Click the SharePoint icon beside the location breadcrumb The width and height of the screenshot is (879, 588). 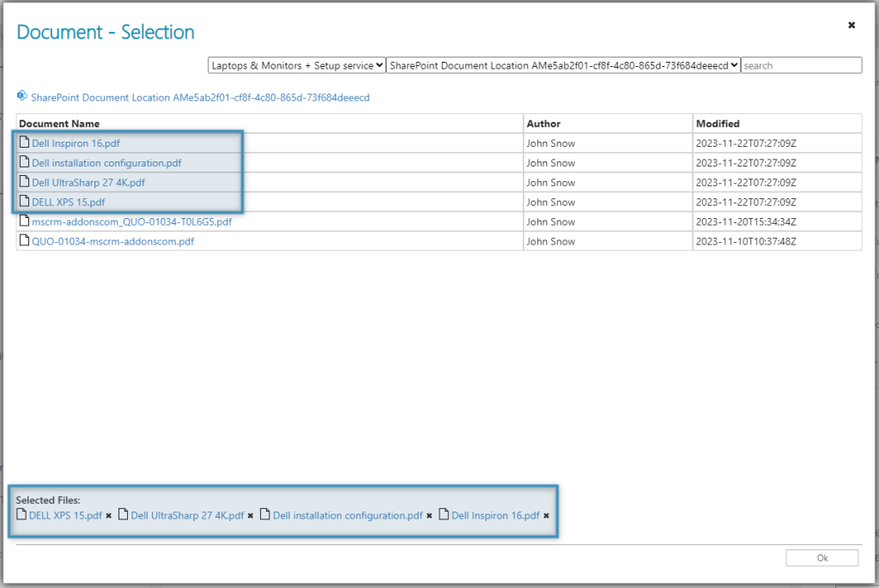pyautogui.click(x=21, y=96)
